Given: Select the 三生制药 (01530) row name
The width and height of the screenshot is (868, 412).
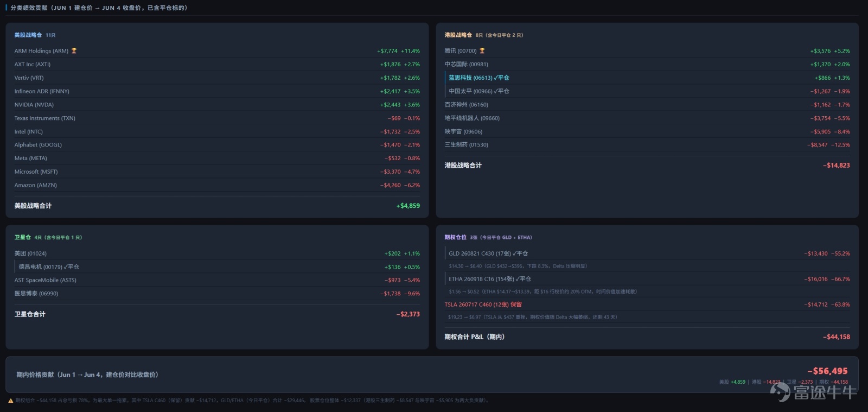Looking at the screenshot, I should [467, 145].
